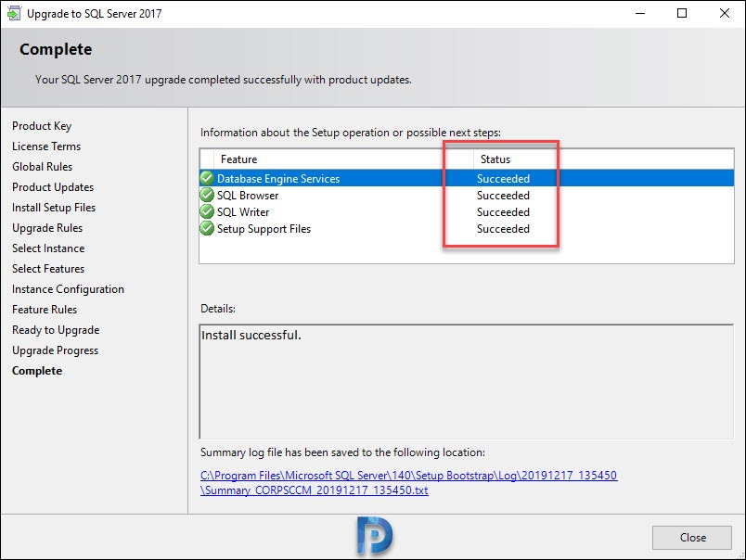The width and height of the screenshot is (746, 560).
Task: Click the Succeeded status for Database Engine Services
Action: [x=503, y=179]
